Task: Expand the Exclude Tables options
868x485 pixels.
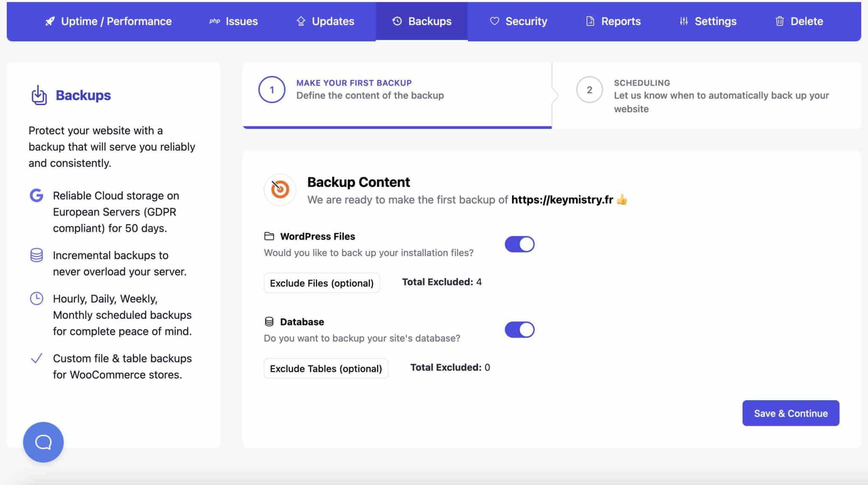Action: pyautogui.click(x=326, y=368)
